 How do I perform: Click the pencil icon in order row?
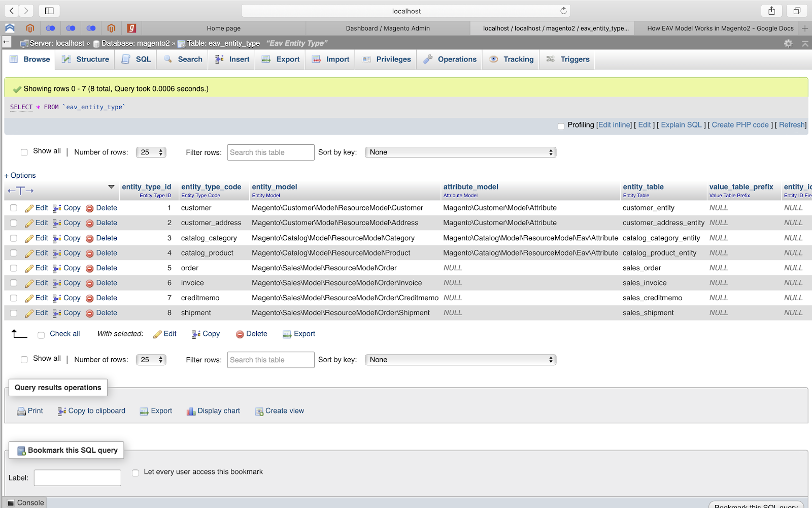click(x=29, y=268)
